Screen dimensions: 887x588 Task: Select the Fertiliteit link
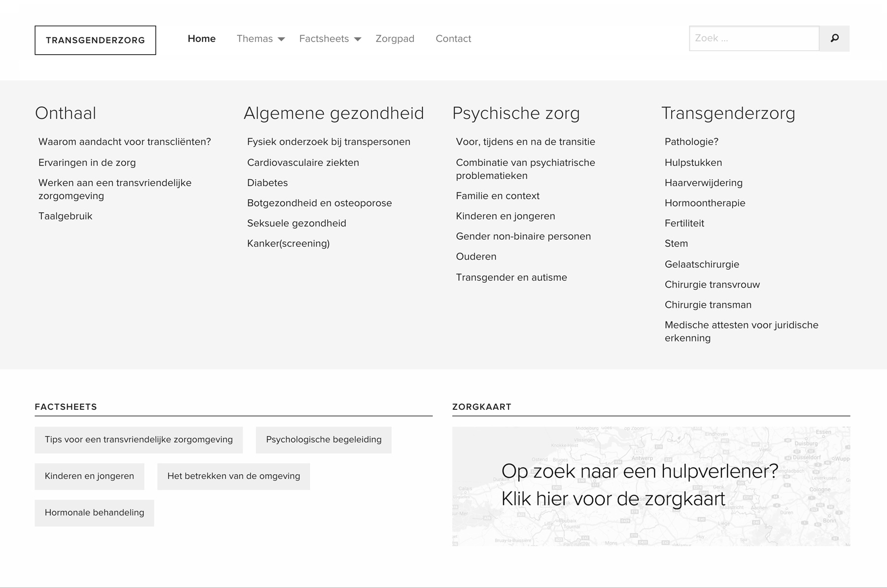(x=684, y=223)
